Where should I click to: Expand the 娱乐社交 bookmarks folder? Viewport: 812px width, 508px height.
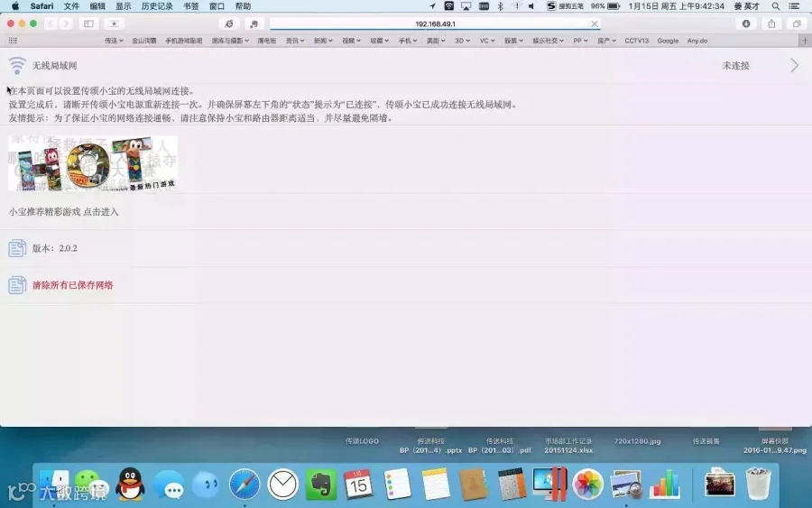(x=548, y=41)
